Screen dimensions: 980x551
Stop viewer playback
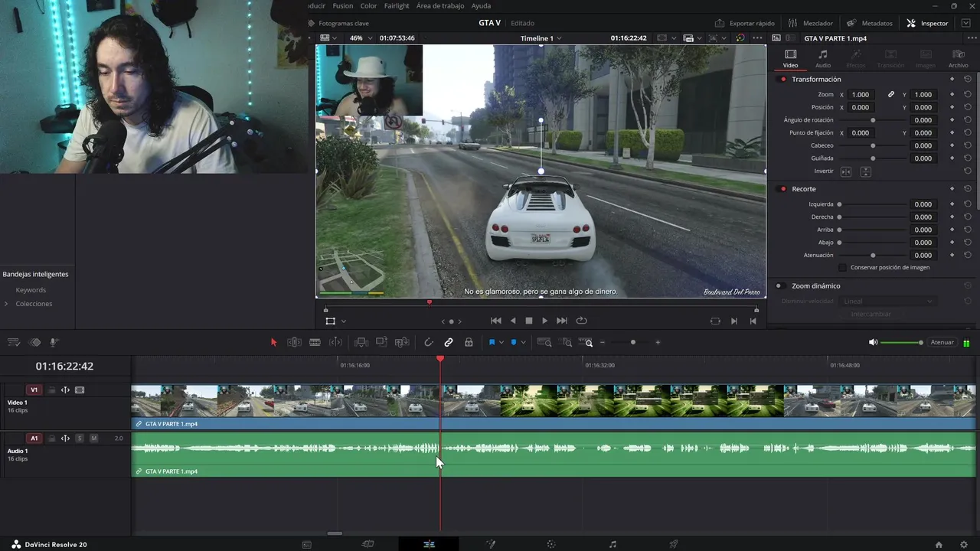(528, 321)
